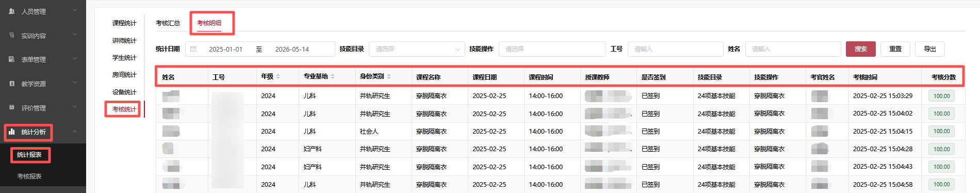Screen dimensions: 980x193
Task: Click the 人员管理 sidebar icon
Action: tap(12, 11)
